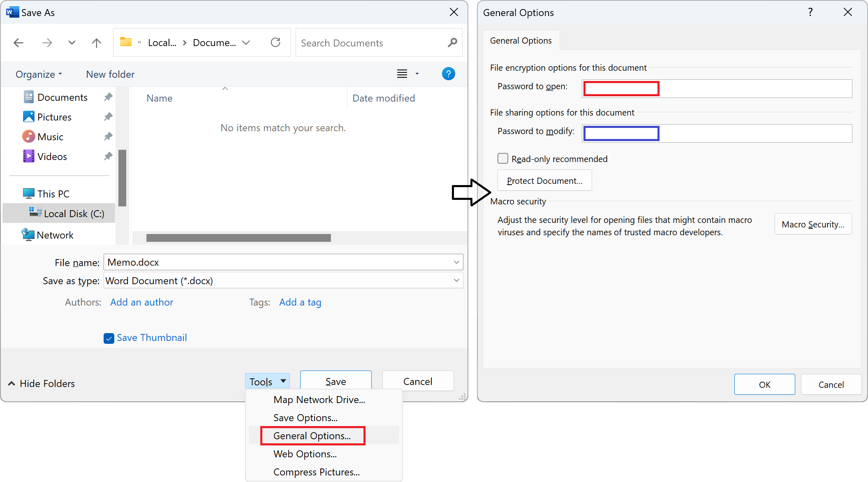Enable Read-only recommended

(502, 158)
